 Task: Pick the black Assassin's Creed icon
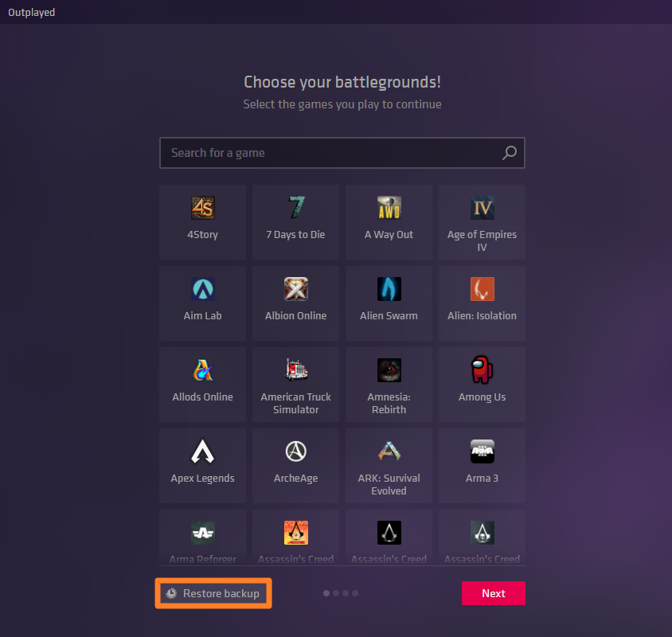[389, 533]
